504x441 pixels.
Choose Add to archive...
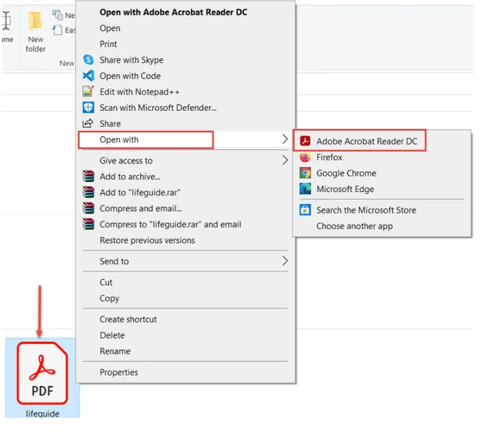pyautogui.click(x=185, y=176)
